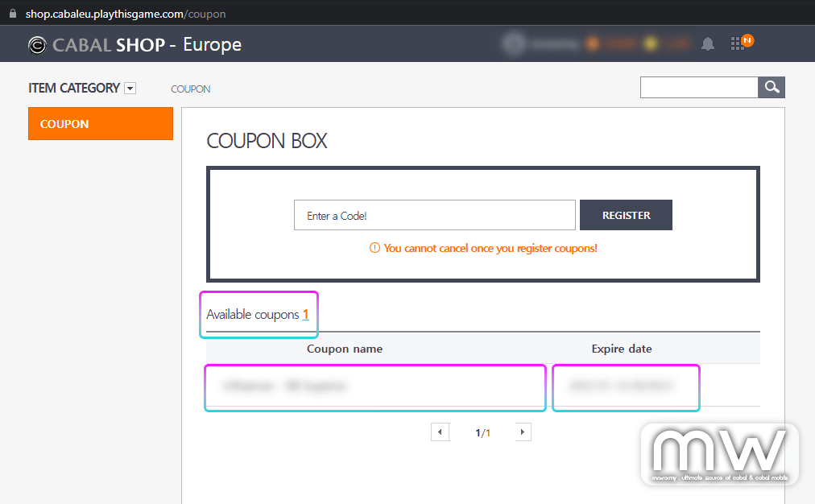Select COUPON in the left sidebar

[x=101, y=124]
